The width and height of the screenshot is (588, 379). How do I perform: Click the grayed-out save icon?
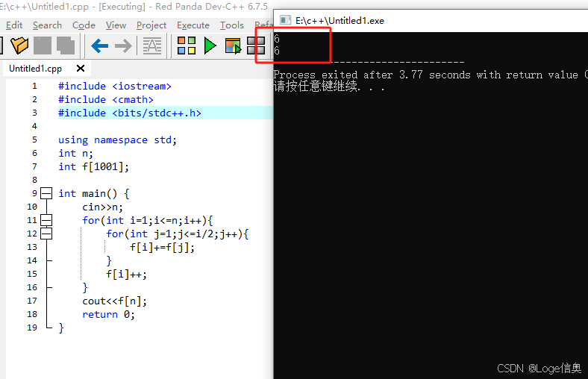43,46
